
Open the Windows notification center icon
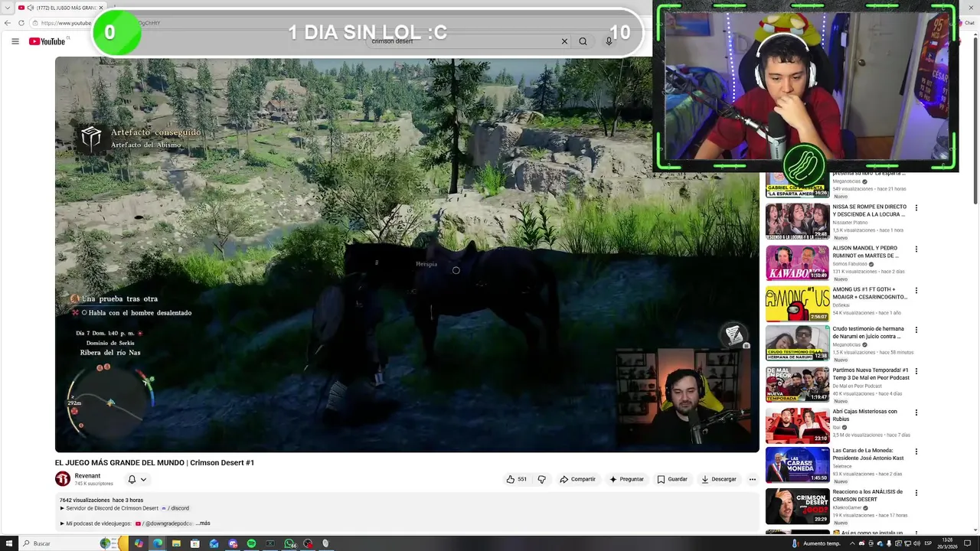click(x=968, y=543)
